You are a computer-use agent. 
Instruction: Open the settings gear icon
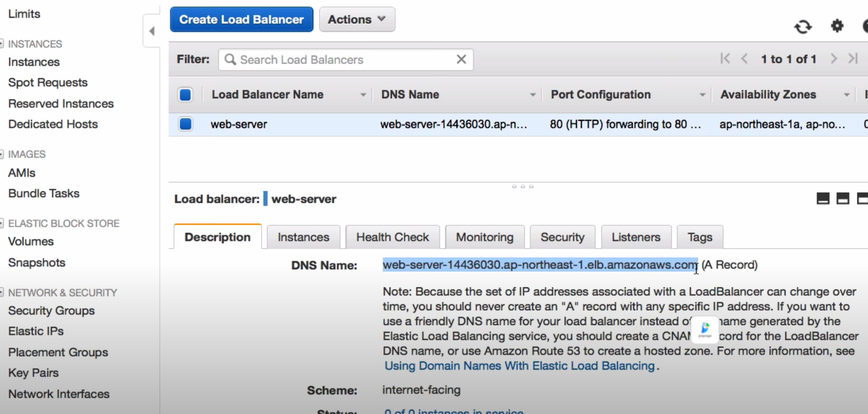(837, 26)
